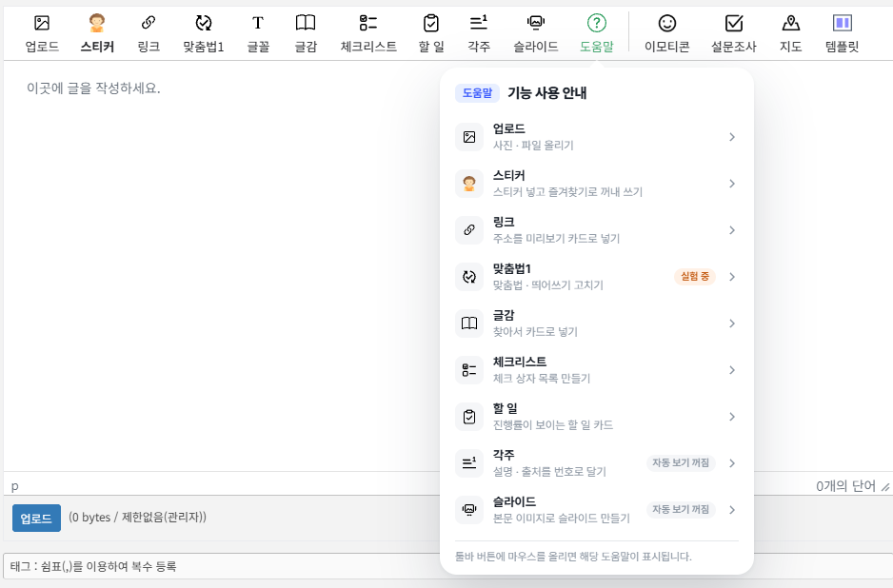The height and width of the screenshot is (588, 893).
Task: Open the 글감 entry in help list
Action: click(596, 323)
